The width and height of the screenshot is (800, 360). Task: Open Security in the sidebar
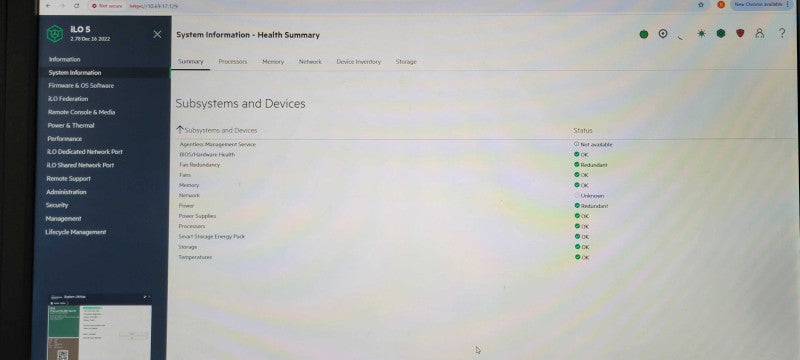point(57,205)
